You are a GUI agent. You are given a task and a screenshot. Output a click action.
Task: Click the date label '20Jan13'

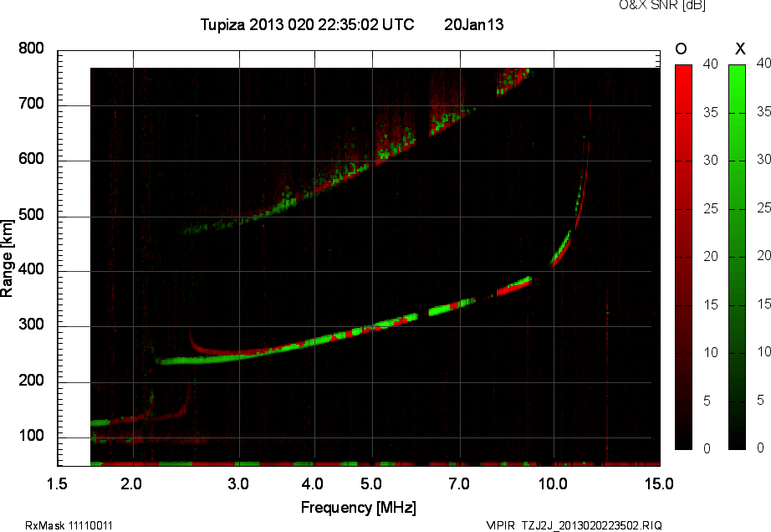pyautogui.click(x=473, y=24)
